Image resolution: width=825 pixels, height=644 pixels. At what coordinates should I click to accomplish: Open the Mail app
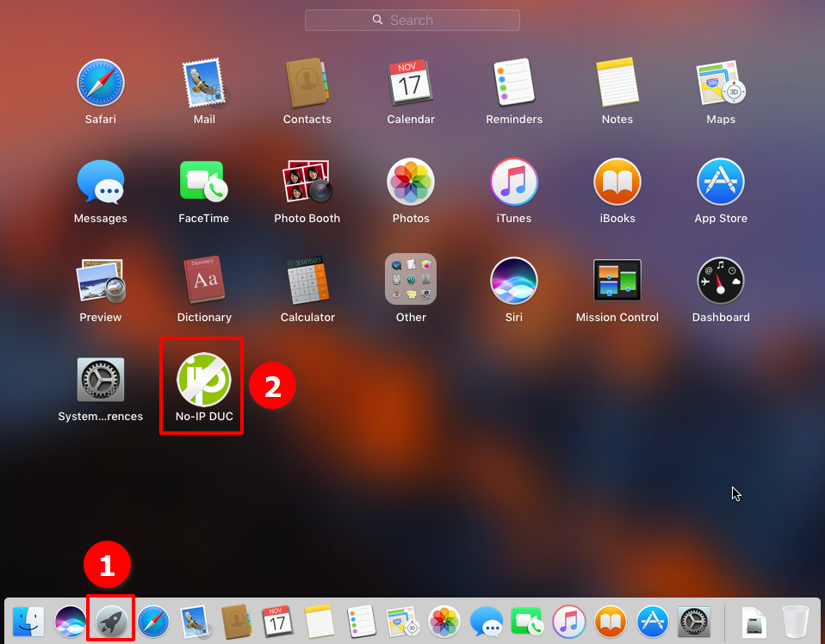(204, 84)
